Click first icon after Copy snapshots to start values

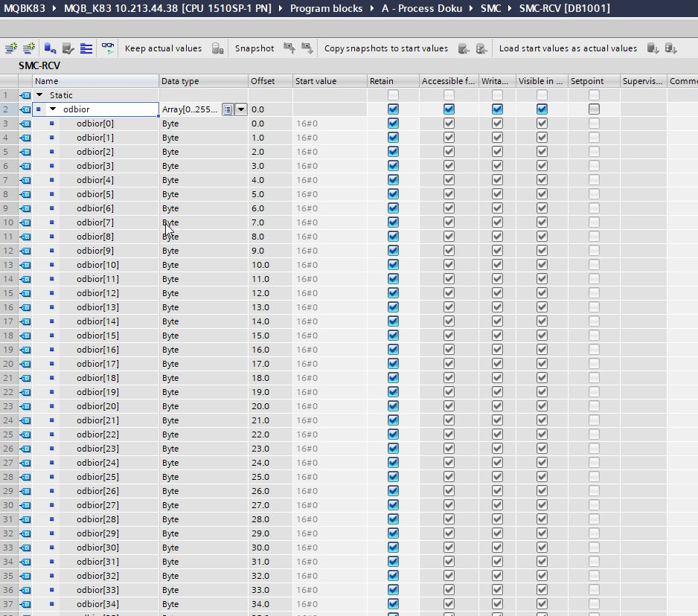pos(464,48)
